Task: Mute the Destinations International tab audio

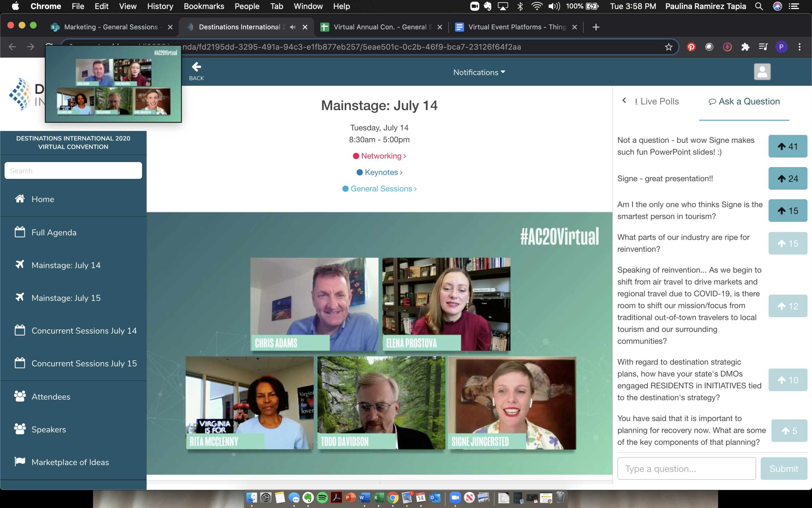Action: (x=293, y=27)
